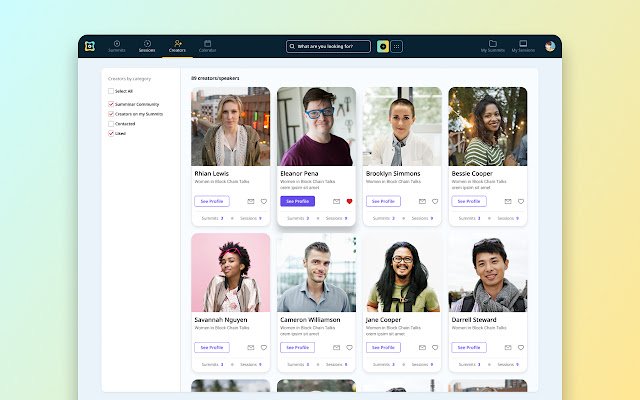Click the app logo in the top bar
The width and height of the screenshot is (640, 400).
click(x=90, y=46)
